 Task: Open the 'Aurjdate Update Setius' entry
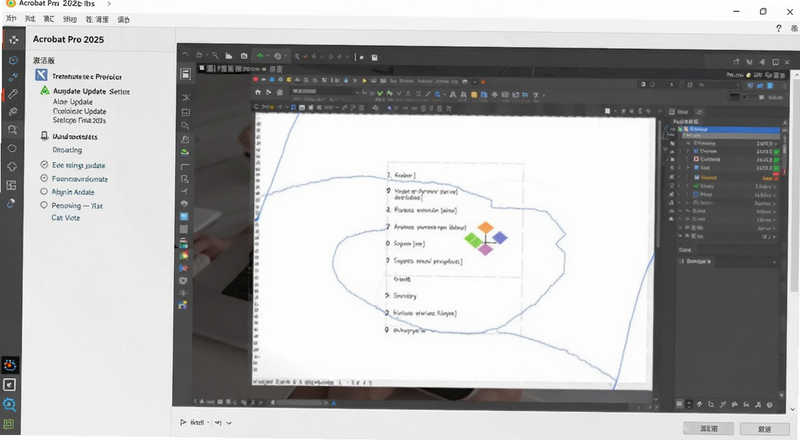(91, 91)
